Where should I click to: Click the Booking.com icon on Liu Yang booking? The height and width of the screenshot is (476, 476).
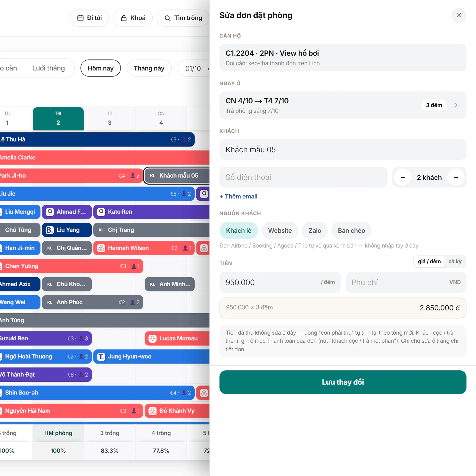point(50,230)
